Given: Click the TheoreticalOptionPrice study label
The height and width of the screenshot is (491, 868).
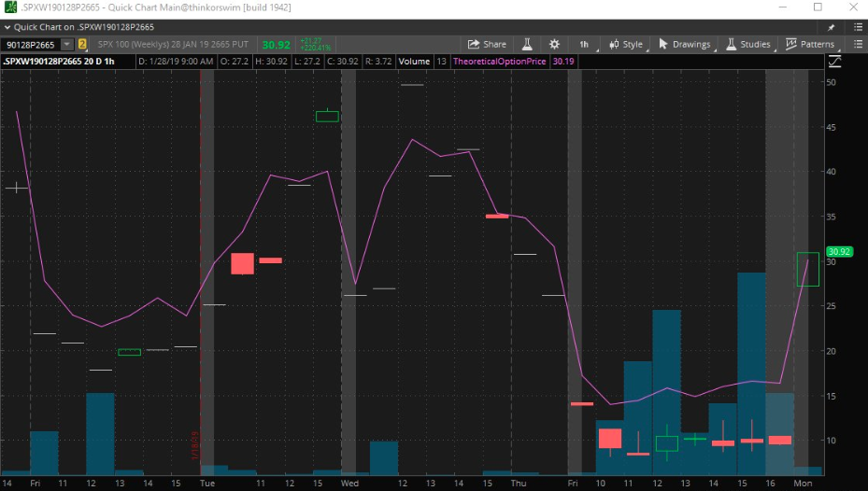Looking at the screenshot, I should (500, 62).
